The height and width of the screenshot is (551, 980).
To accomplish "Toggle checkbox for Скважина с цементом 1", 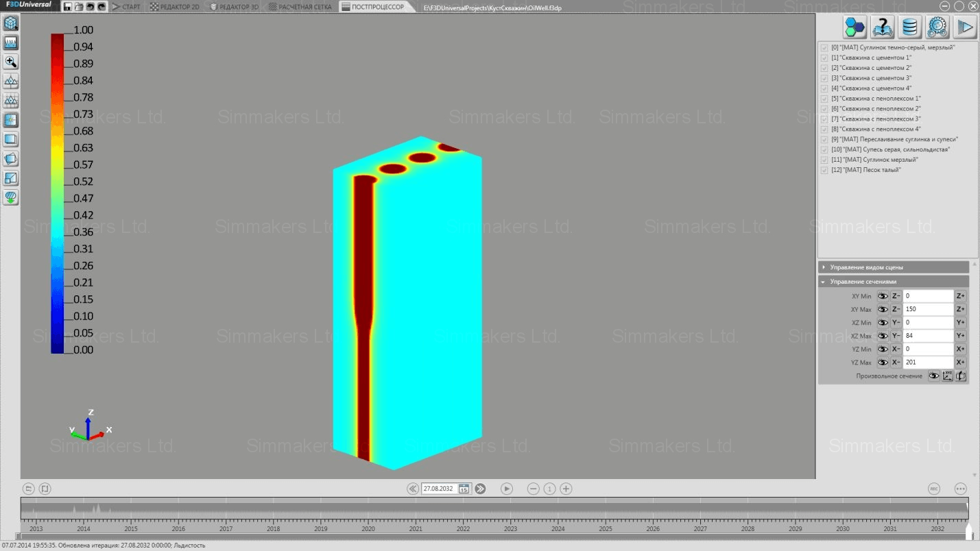I will coord(825,58).
